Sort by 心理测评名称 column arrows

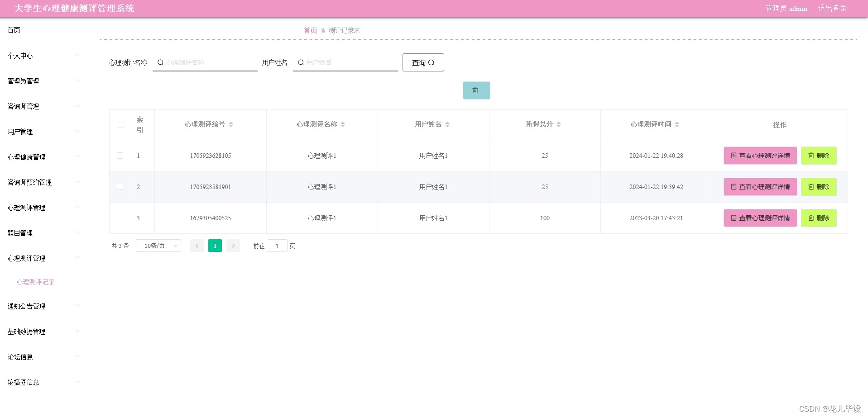coord(343,124)
